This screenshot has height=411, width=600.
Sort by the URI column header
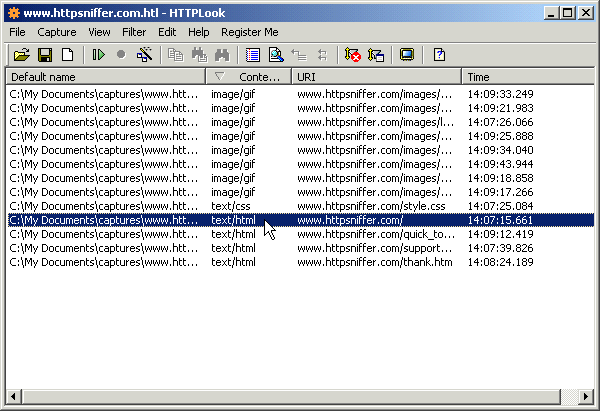click(377, 77)
